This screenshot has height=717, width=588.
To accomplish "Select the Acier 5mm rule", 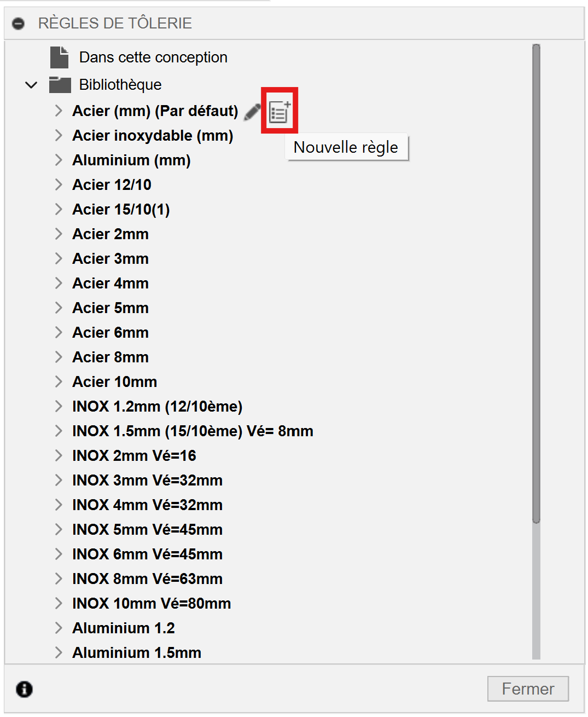I will [110, 308].
